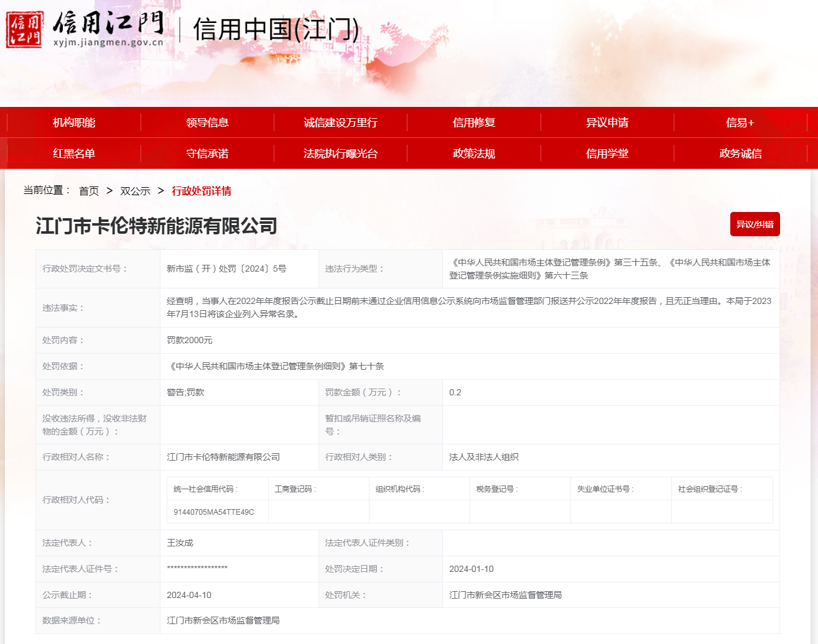The image size is (818, 644).
Task: Click company title 江门市卡伦特新能源有限公司 heading
Action: point(156,226)
